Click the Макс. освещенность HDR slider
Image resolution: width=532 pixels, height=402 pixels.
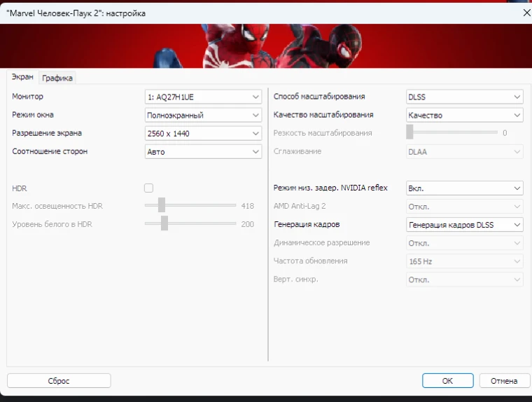(162, 205)
